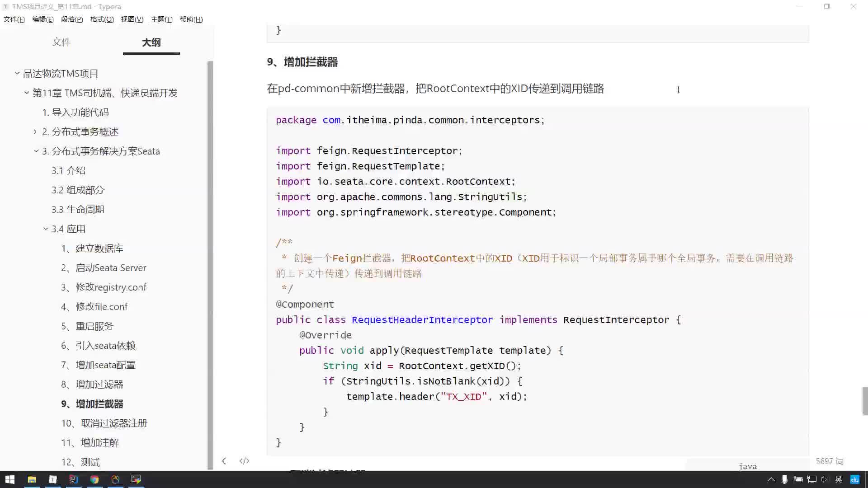Open the 编辑(E) menu
Screen dimensions: 868x488
pyautogui.click(x=43, y=19)
